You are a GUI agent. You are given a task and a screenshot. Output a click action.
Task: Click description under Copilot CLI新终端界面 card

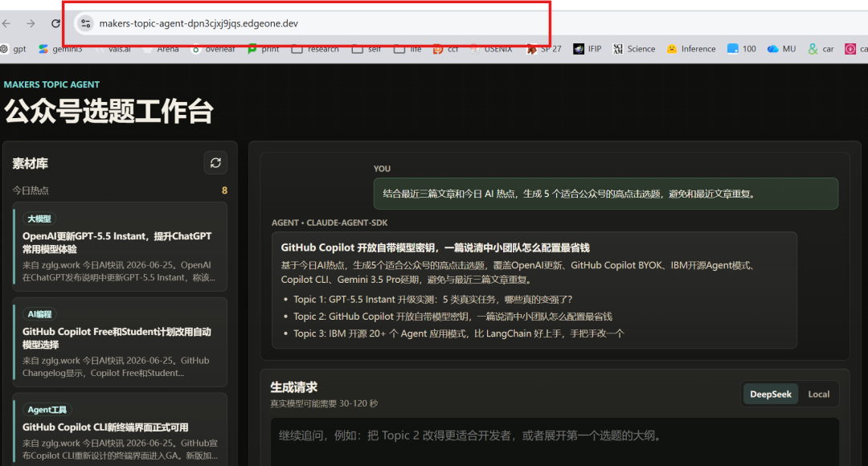(x=120, y=449)
